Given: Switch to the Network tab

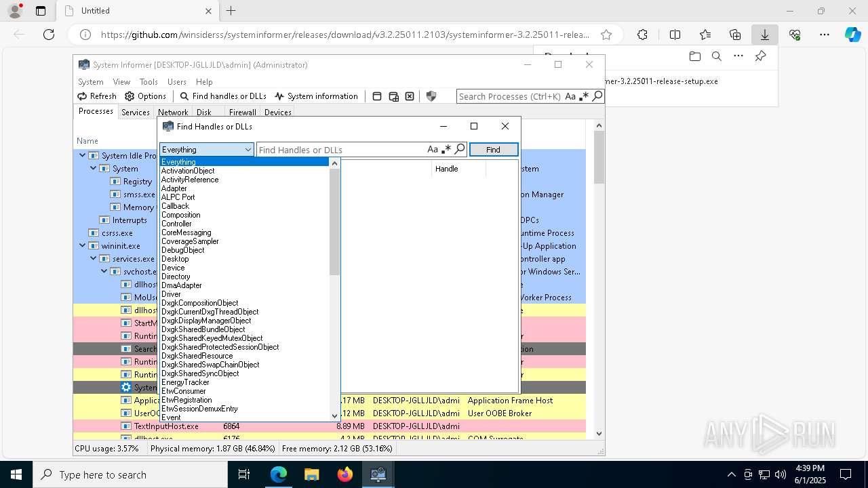Looking at the screenshot, I should pos(173,113).
